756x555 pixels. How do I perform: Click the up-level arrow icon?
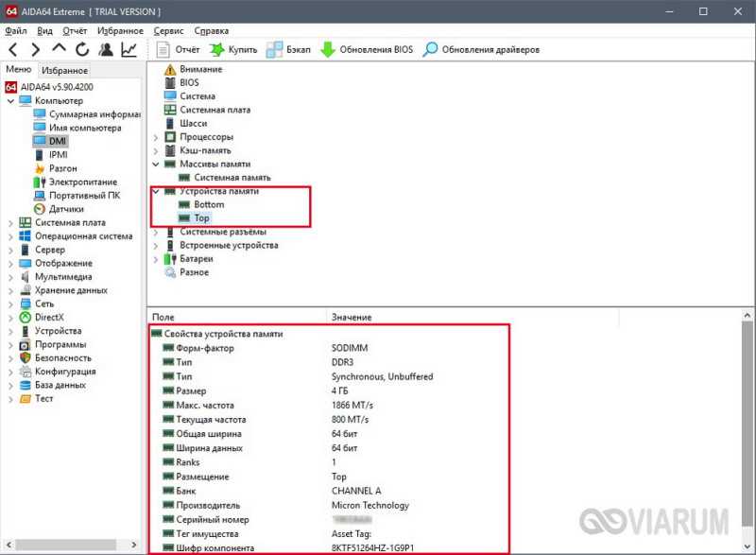click(59, 48)
